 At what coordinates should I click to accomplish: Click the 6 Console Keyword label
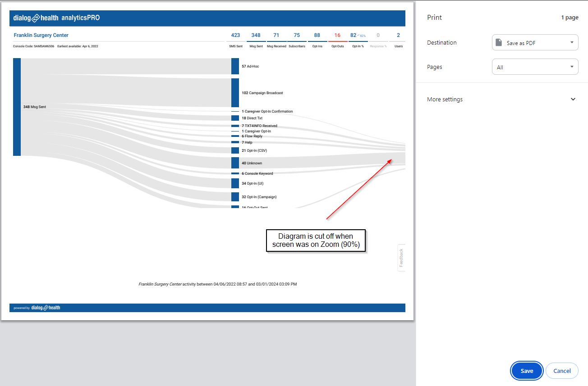pos(257,173)
